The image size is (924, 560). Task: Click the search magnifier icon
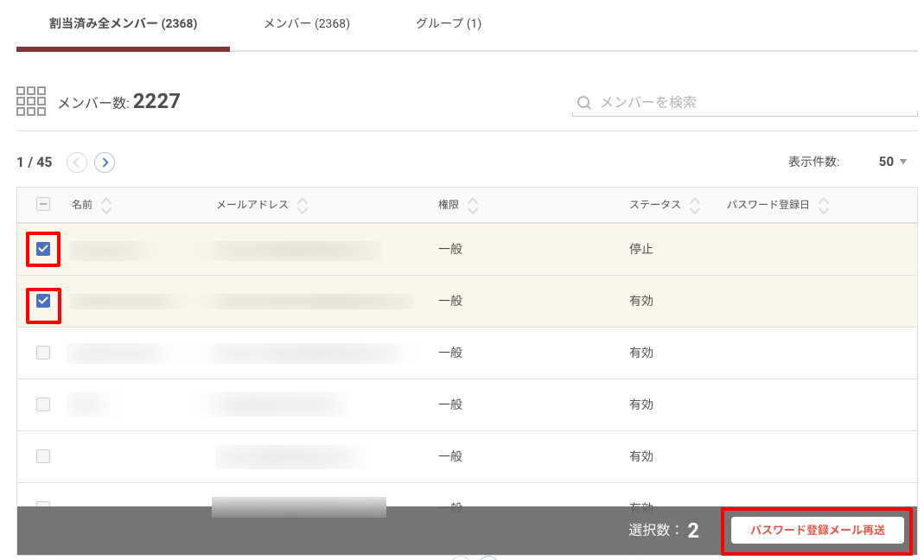click(584, 103)
